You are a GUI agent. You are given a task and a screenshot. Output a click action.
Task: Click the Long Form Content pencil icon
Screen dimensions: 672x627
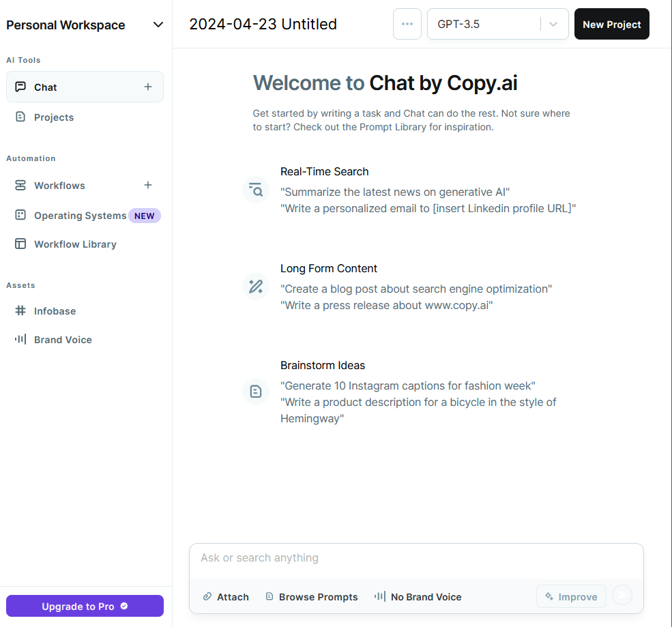(x=255, y=286)
